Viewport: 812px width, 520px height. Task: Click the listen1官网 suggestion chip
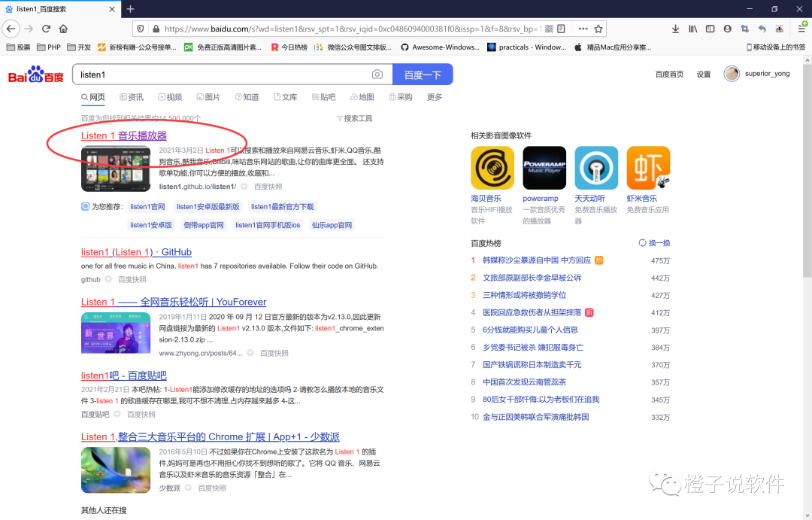coord(147,207)
